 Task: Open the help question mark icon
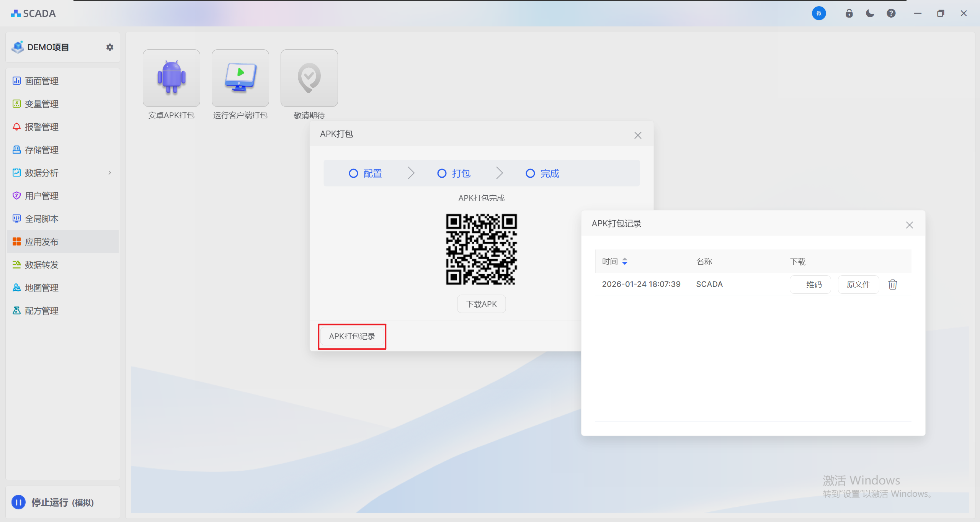coord(891,13)
